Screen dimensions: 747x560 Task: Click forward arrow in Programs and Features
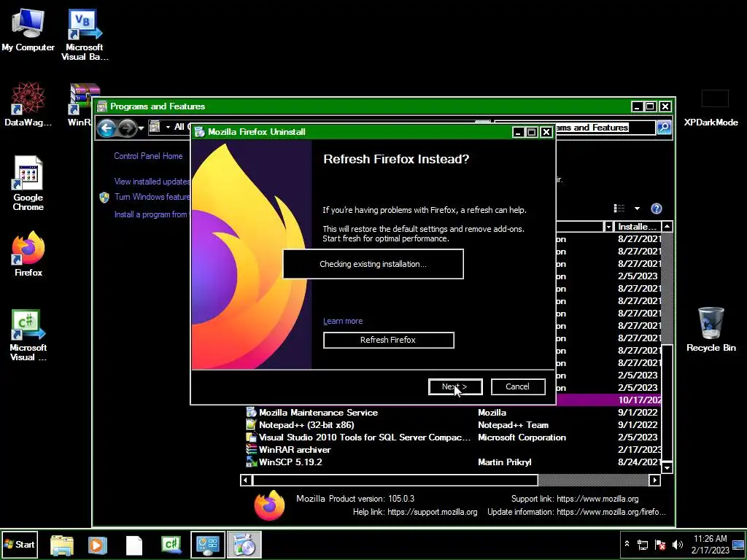pos(127,128)
